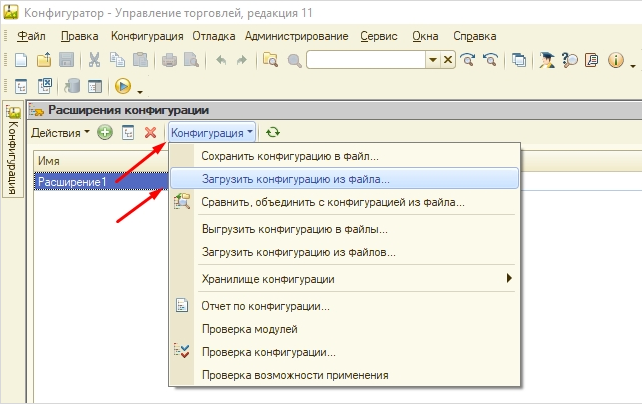Open the Действия dropdown menu
Viewport: 642px width, 404px height.
59,132
